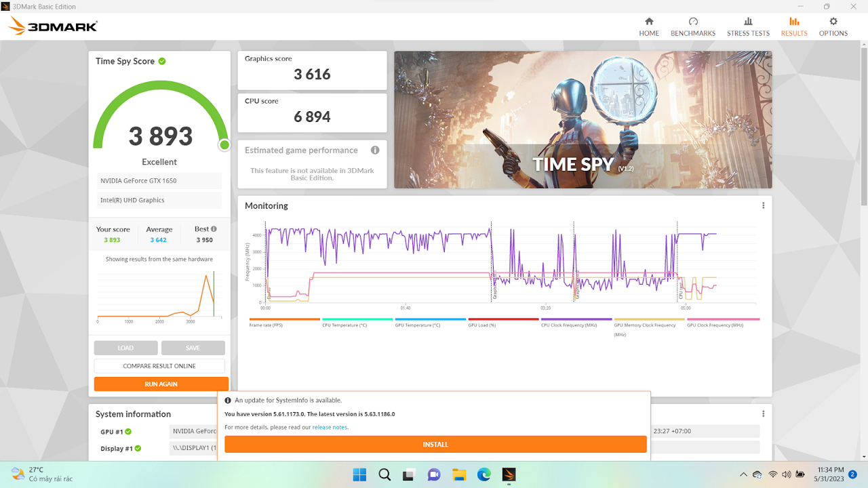Click the Average score 3 642

(x=158, y=240)
